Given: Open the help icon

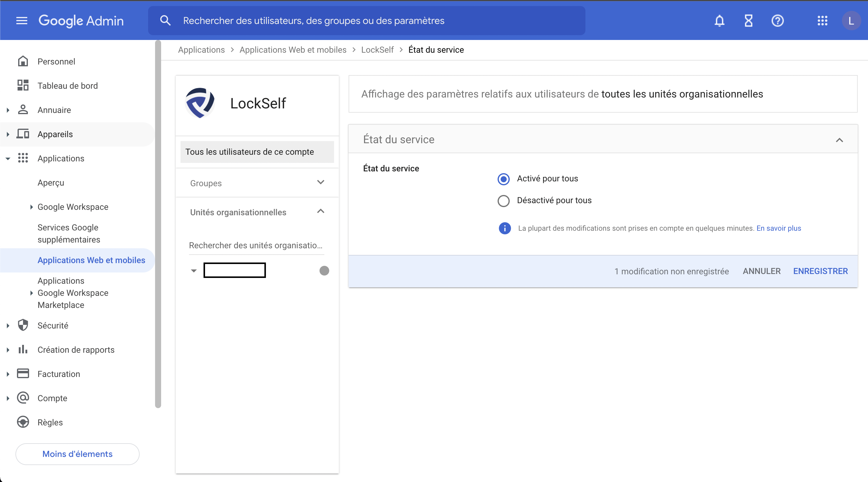Looking at the screenshot, I should click(x=778, y=21).
